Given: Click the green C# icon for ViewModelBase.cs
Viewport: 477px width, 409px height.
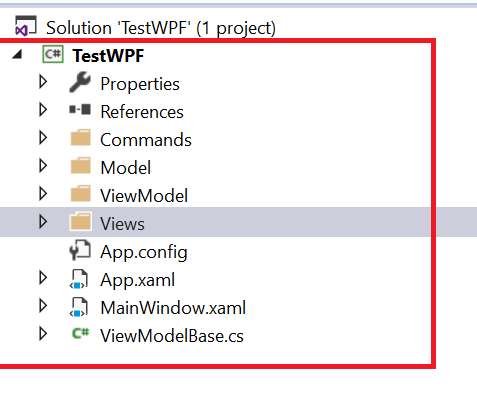Looking at the screenshot, I should point(81,333).
